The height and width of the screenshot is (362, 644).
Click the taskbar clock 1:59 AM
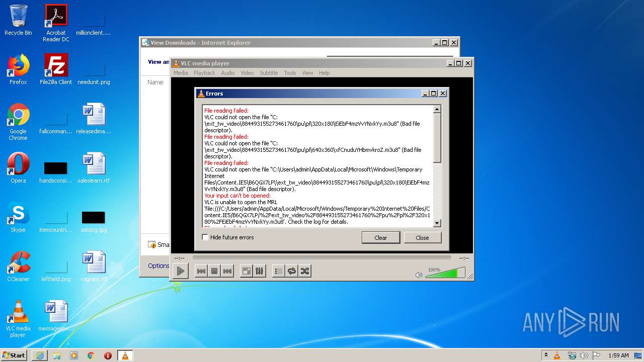(618, 355)
